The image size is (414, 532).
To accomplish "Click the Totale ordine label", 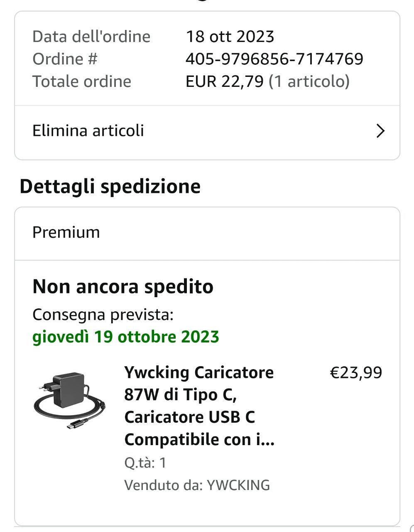I will point(82,81).
